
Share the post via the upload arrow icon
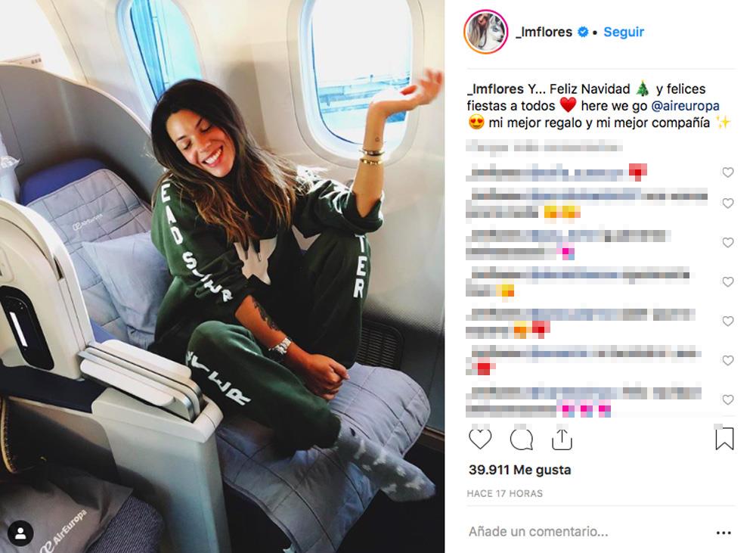(x=562, y=439)
